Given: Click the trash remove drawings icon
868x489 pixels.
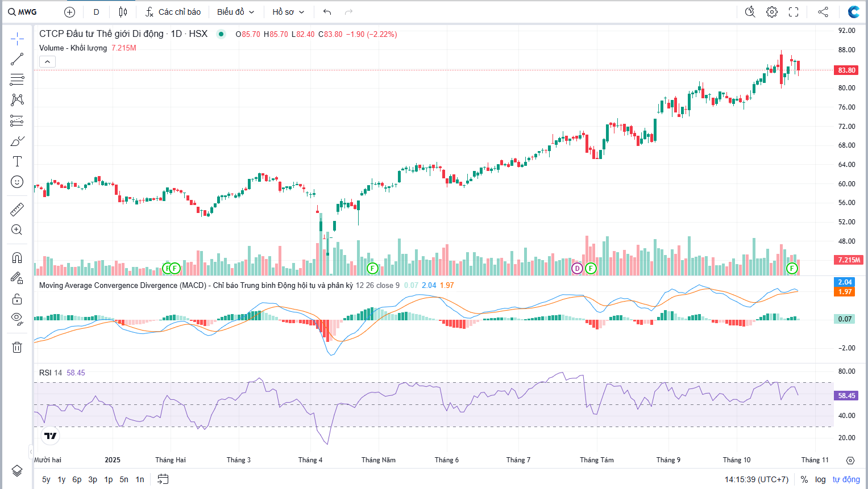Looking at the screenshot, I should click(x=17, y=347).
